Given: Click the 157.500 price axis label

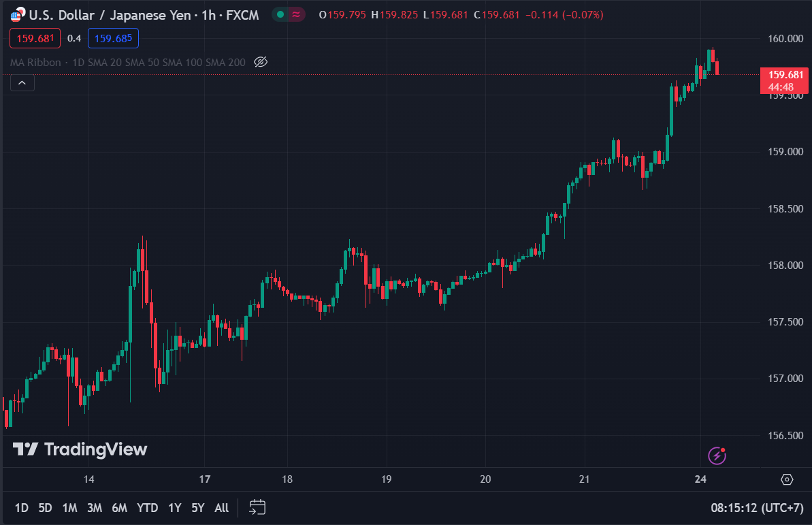Looking at the screenshot, I should coord(785,322).
